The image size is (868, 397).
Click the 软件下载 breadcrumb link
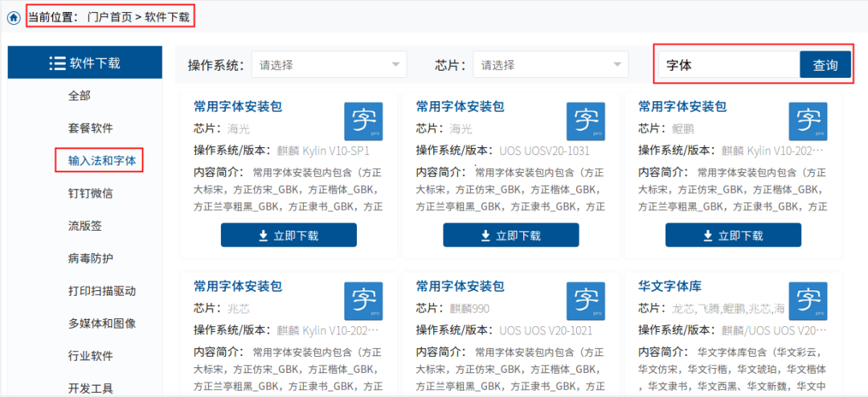(x=167, y=17)
